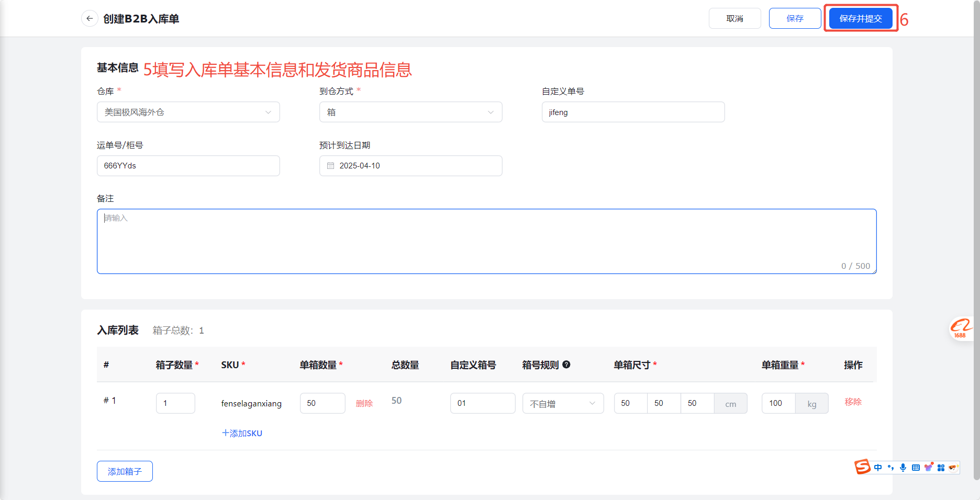Image resolution: width=980 pixels, height=500 pixels.
Task: Open the Sogou skin shirt icon
Action: click(928, 468)
